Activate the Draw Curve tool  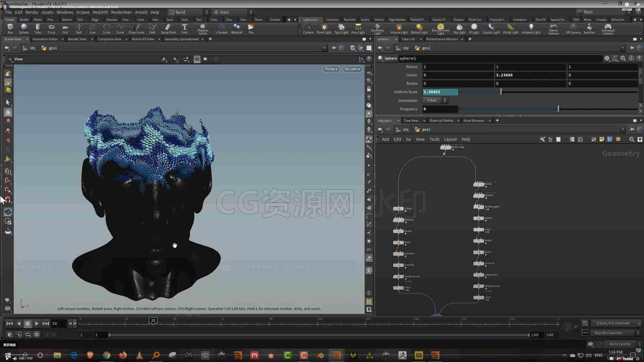pos(136,28)
